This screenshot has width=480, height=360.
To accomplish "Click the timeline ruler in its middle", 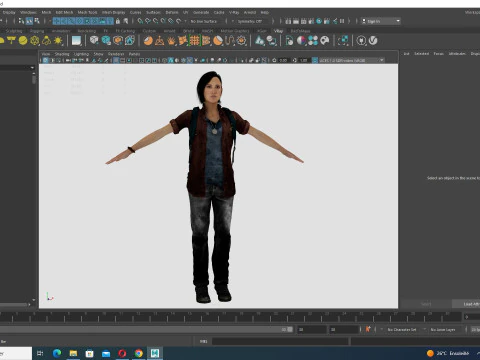I will (x=230, y=316).
